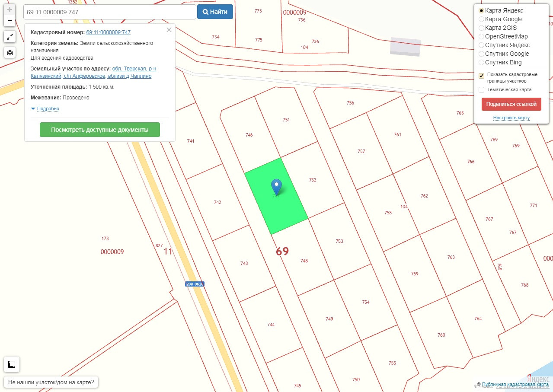Screen dimensions: 553x392
Task: Click the cadastral number search field
Action: click(110, 12)
